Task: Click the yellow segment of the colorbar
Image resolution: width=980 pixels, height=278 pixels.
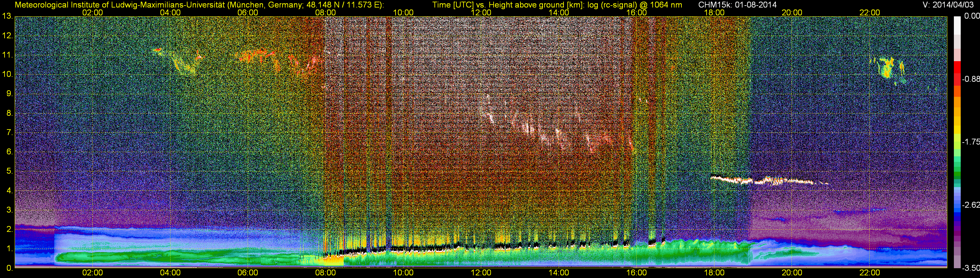Action: click(x=957, y=130)
